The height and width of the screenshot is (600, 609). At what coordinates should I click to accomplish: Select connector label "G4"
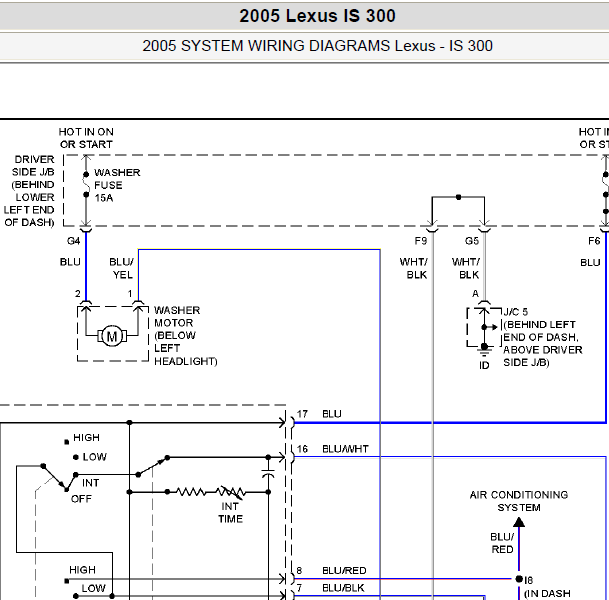coord(73,241)
